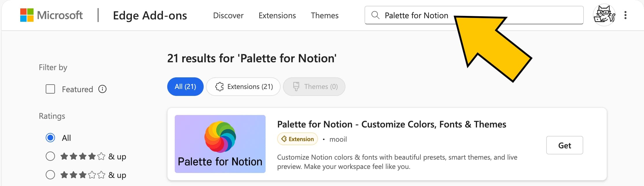
Task: Click the Extension badge label
Action: coord(297,139)
